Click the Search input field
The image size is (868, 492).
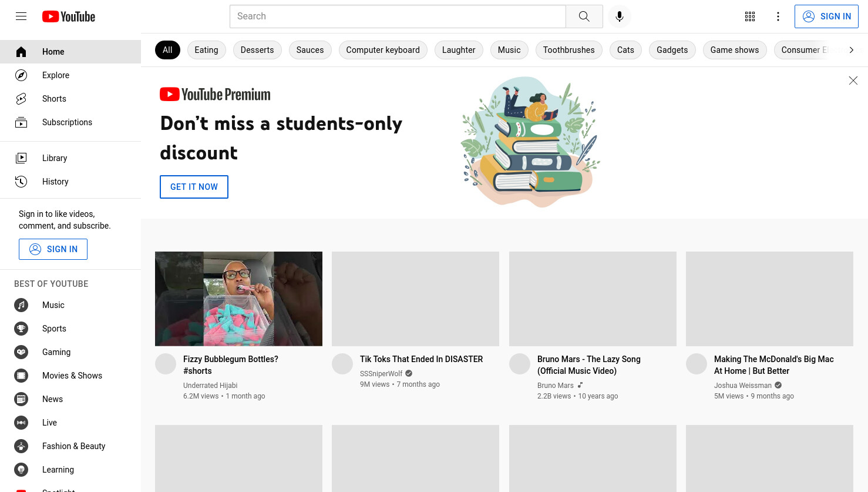pyautogui.click(x=398, y=16)
